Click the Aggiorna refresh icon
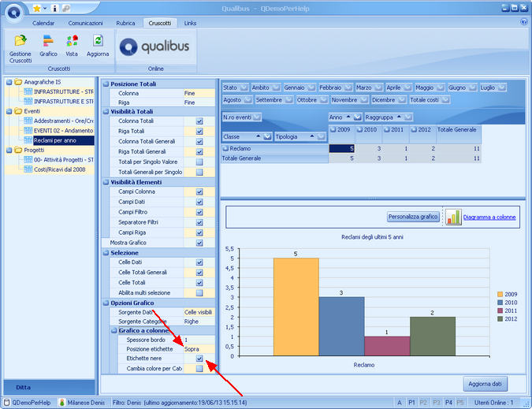The width and height of the screenshot is (532, 409). tap(98, 40)
